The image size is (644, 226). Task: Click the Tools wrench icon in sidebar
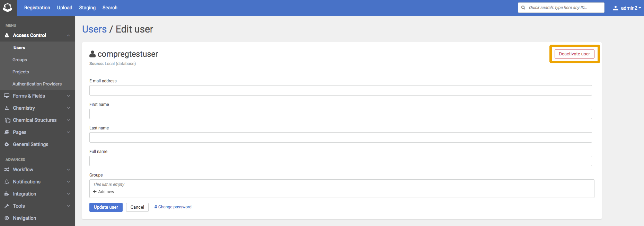(7, 206)
